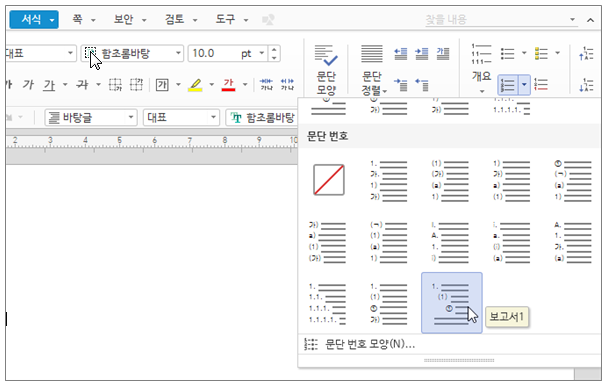Click the lower outline level icon
606x388 pixels.
click(586, 85)
